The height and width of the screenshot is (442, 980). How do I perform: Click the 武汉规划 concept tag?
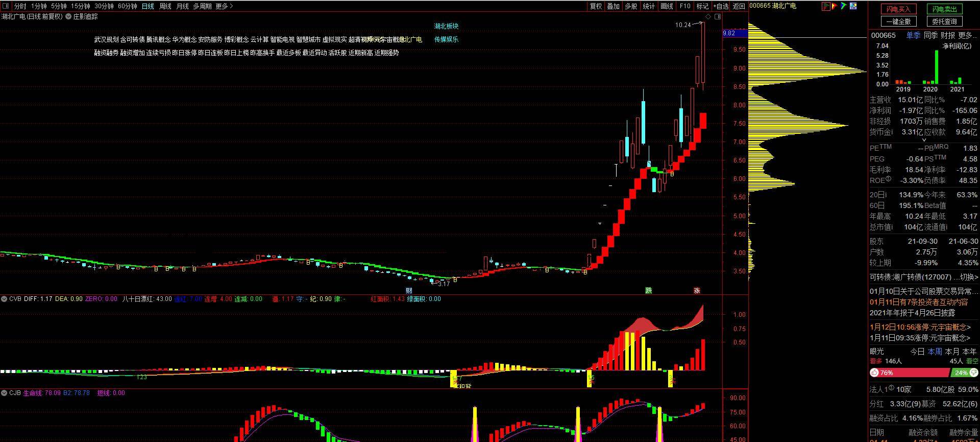tap(106, 39)
